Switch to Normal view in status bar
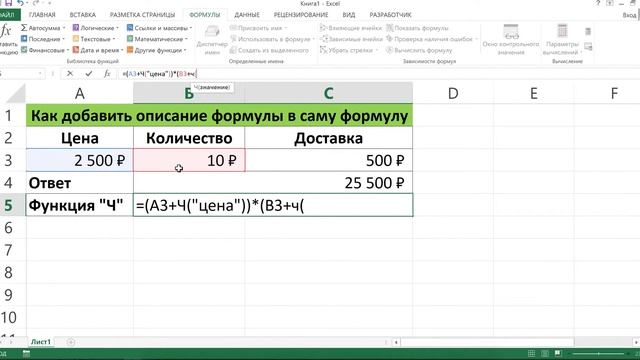This screenshot has height=360, width=640. tap(531, 353)
